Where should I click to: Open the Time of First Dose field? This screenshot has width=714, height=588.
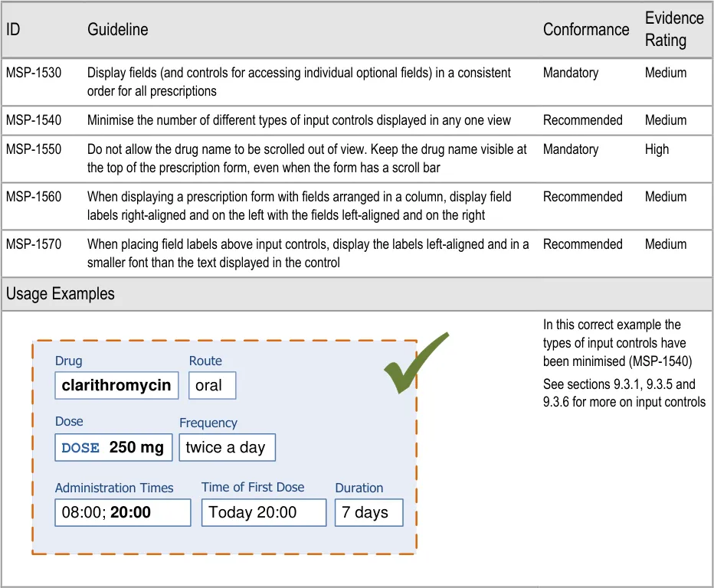click(x=263, y=512)
